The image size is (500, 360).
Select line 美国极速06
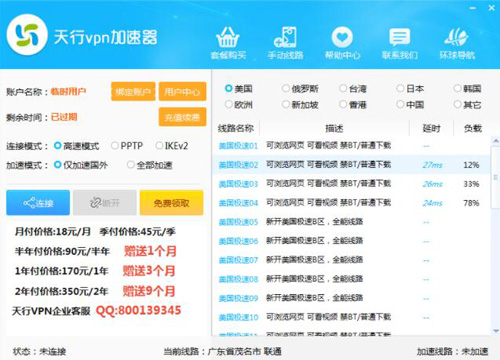(351, 241)
